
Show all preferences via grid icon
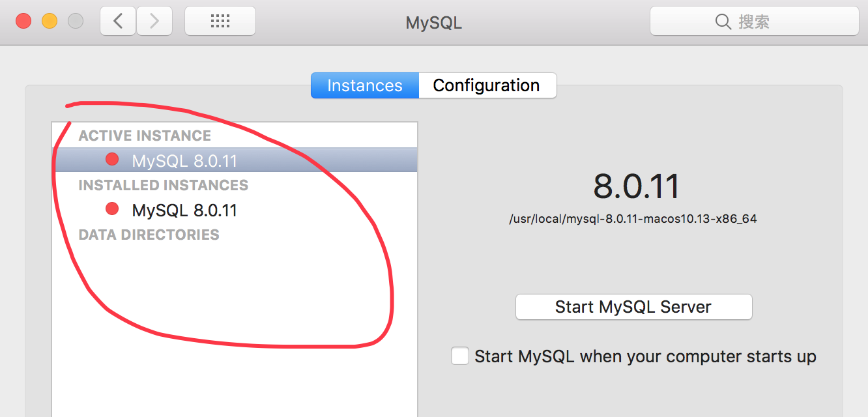220,22
